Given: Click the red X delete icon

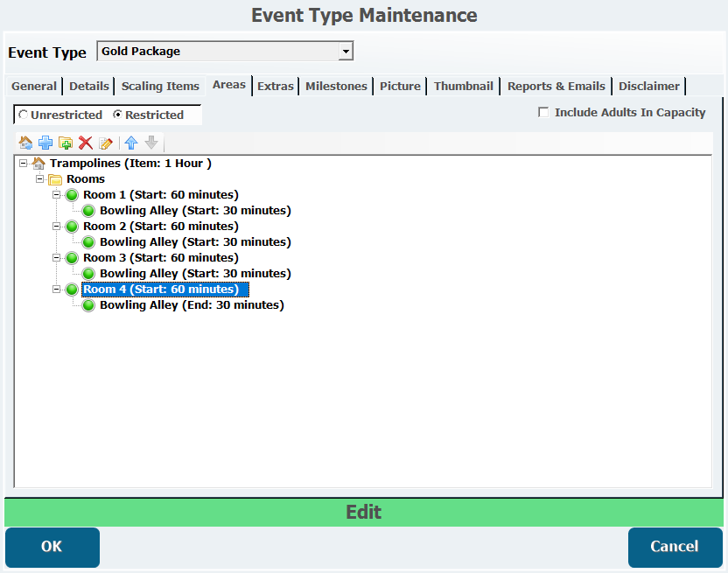Looking at the screenshot, I should 85,143.
